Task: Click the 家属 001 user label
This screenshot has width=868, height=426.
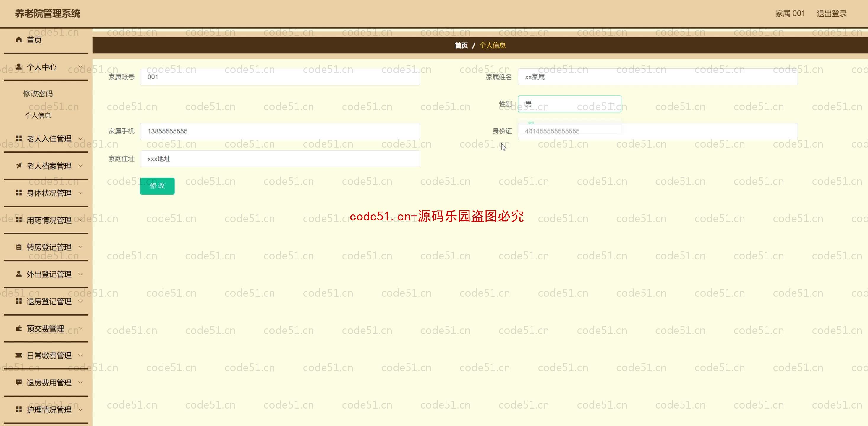Action: pos(790,14)
